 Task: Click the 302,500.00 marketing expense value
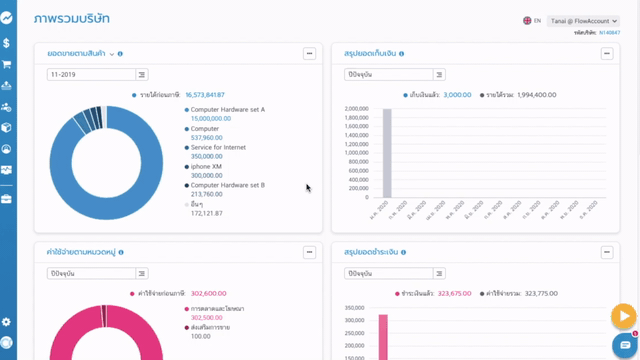[x=207, y=318]
